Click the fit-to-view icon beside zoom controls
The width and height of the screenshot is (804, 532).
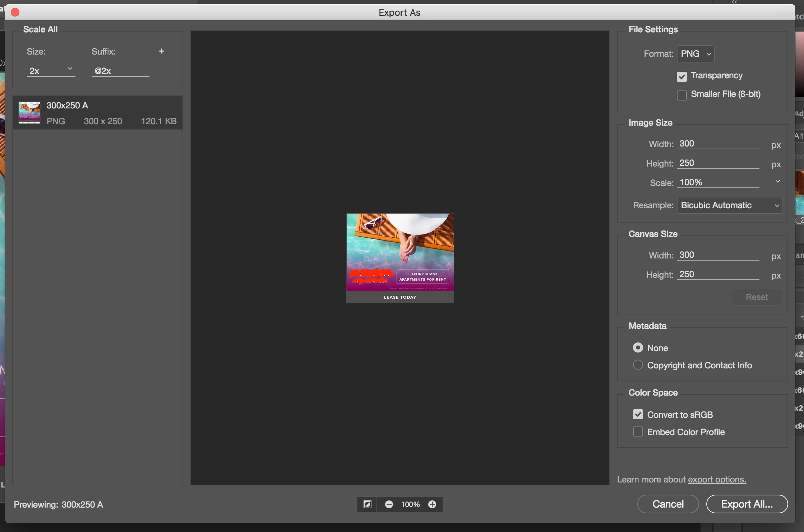367,504
